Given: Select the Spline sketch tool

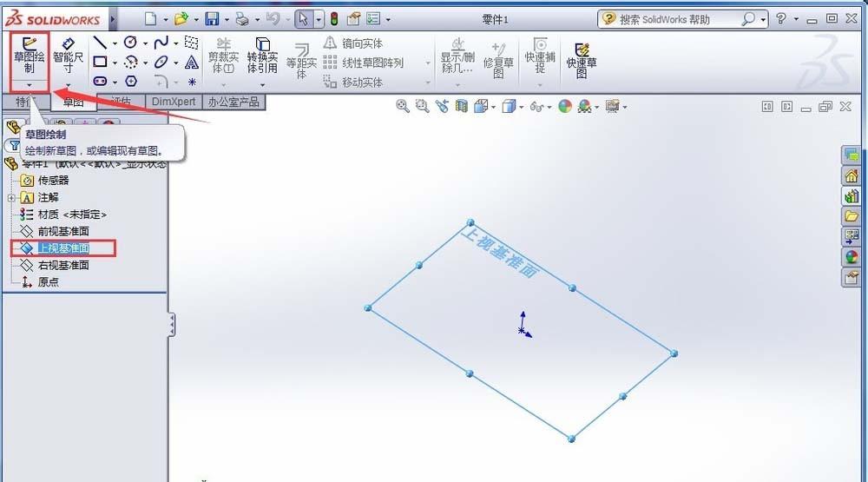Looking at the screenshot, I should coord(161,42).
